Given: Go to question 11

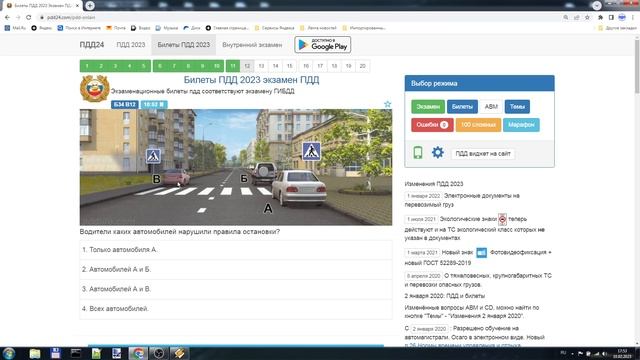Looking at the screenshot, I should (x=233, y=66).
